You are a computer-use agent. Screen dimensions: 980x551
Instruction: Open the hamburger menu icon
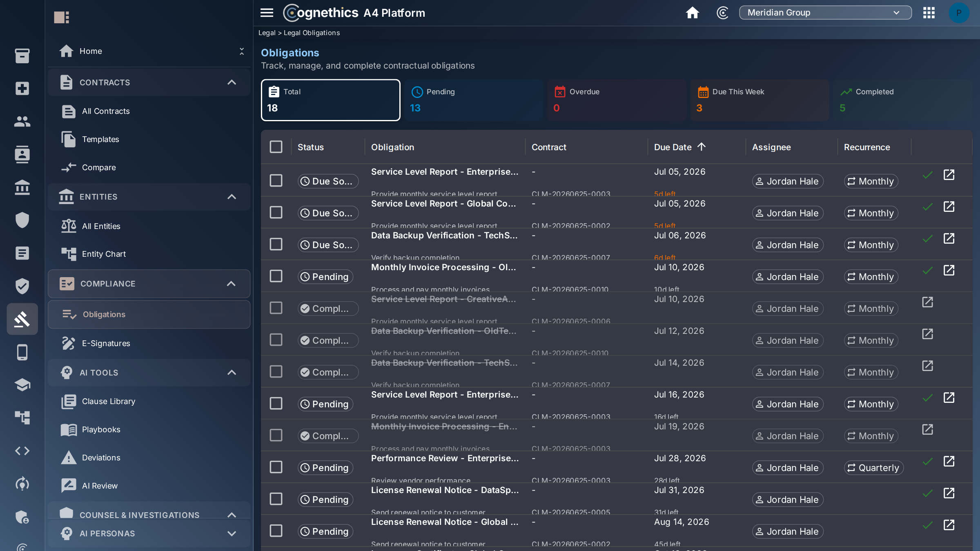pyautogui.click(x=267, y=13)
